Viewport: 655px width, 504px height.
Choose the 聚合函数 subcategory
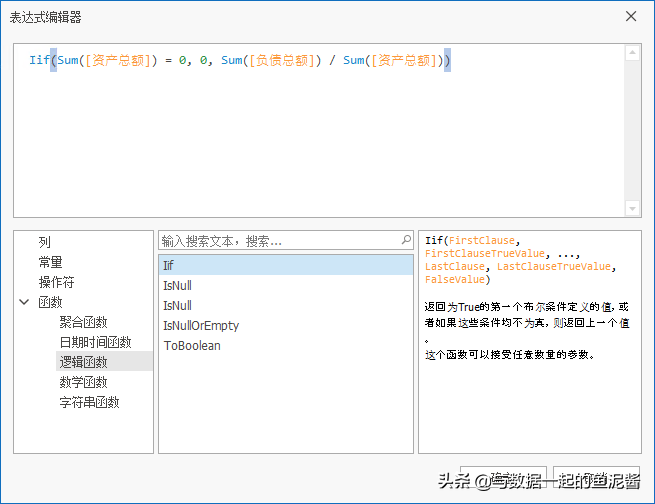(83, 322)
